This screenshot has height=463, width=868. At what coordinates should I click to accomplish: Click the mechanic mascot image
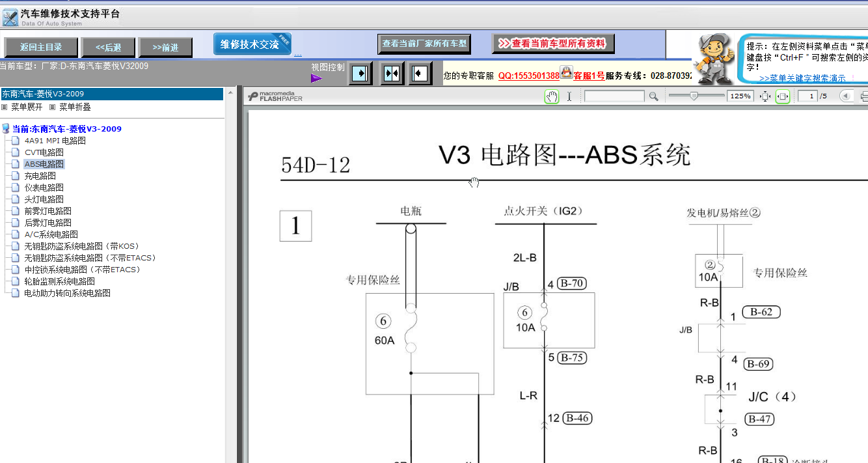tap(714, 59)
